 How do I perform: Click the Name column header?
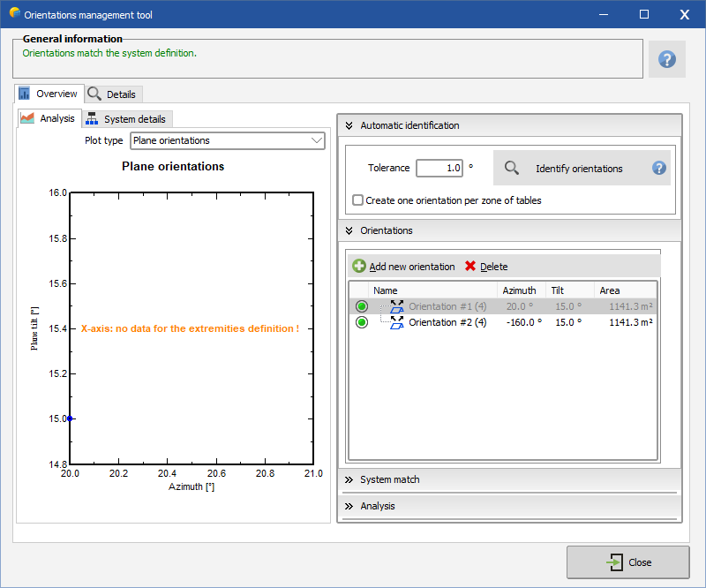[x=432, y=290]
